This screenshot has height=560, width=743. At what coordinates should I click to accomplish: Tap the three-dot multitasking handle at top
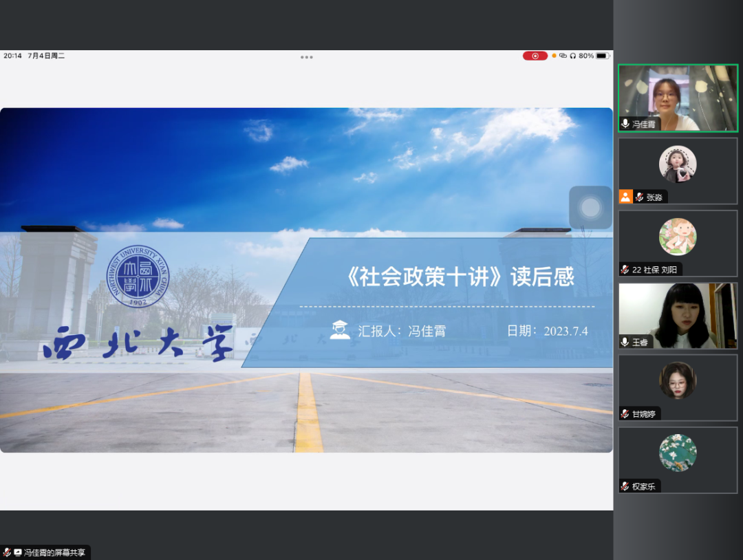(307, 57)
